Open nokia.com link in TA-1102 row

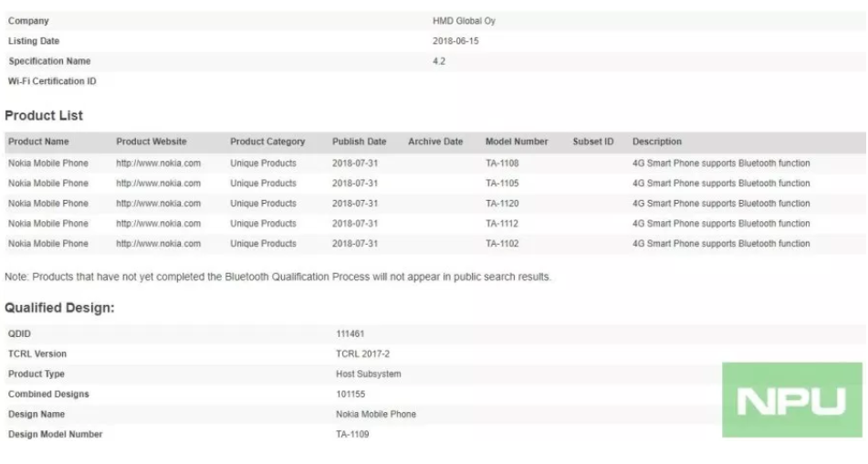pyautogui.click(x=158, y=244)
